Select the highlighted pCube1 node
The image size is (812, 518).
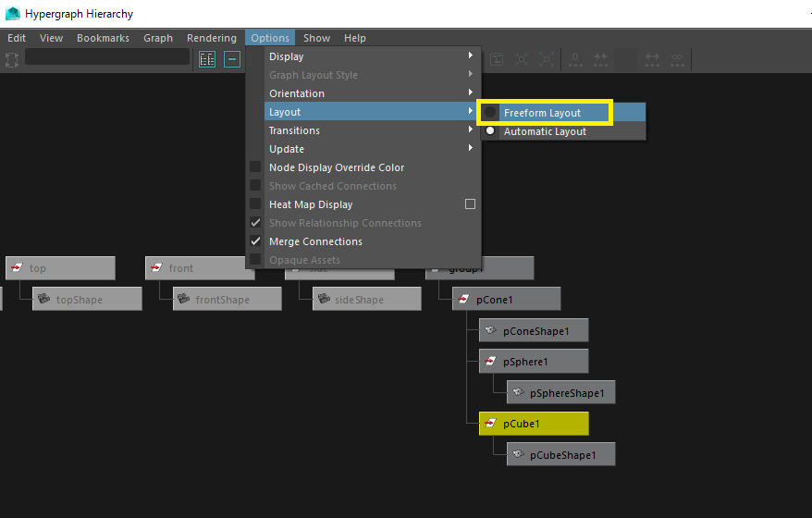[534, 424]
